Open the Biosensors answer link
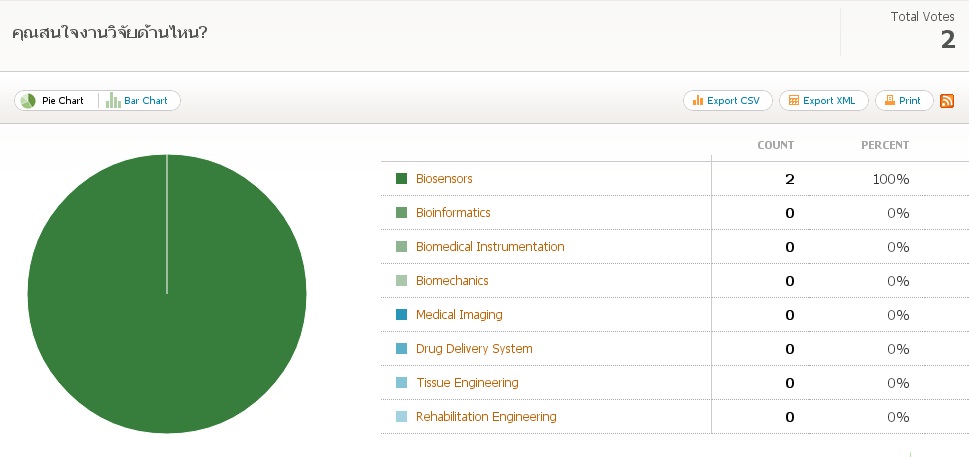The height and width of the screenshot is (457, 969). 444,179
